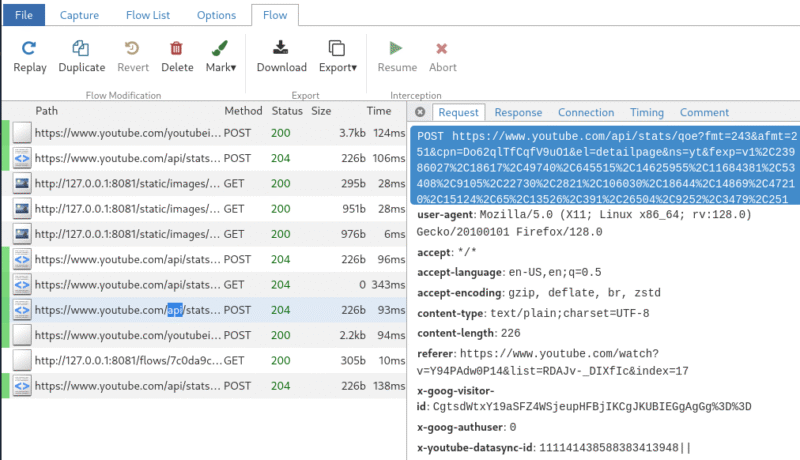Select the youtubei POST flow sized 3.7kb
This screenshot has height=460, width=800.
click(204, 133)
